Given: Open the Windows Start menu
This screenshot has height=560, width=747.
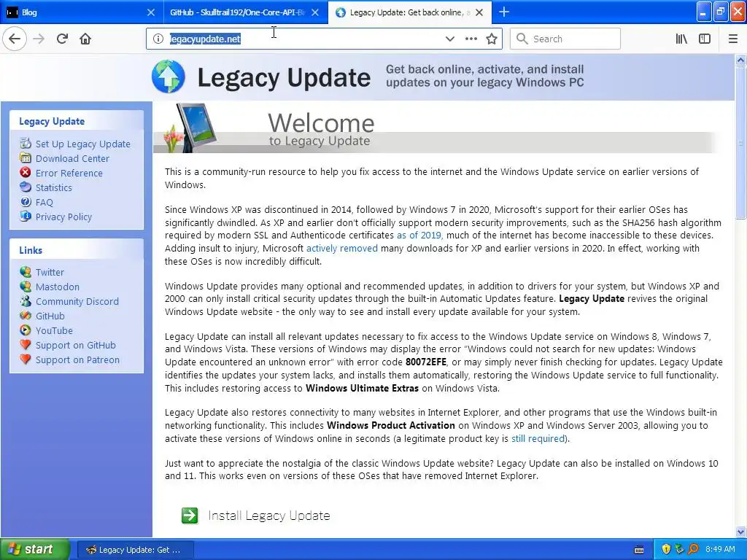Looking at the screenshot, I should click(35, 549).
